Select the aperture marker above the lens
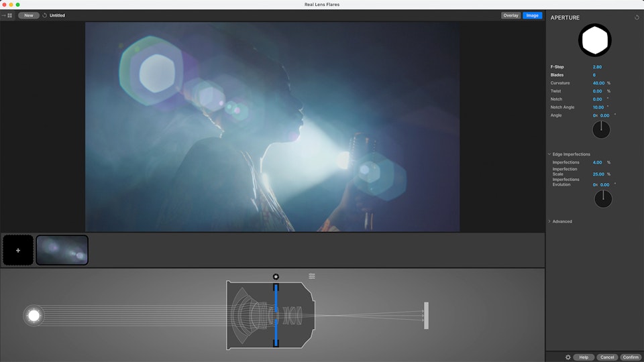The width and height of the screenshot is (644, 362). point(276,277)
